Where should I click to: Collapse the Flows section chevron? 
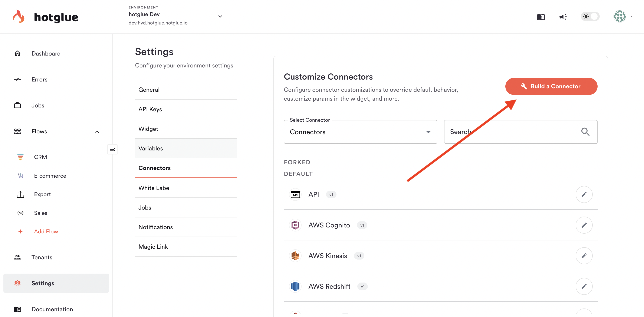(x=97, y=132)
